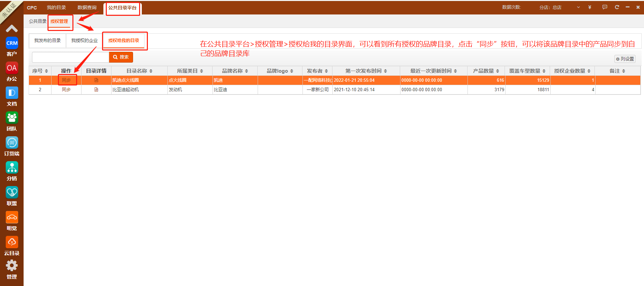Open the 授权管理 sub-tab
Viewport: 644px width, 286px height.
[59, 21]
